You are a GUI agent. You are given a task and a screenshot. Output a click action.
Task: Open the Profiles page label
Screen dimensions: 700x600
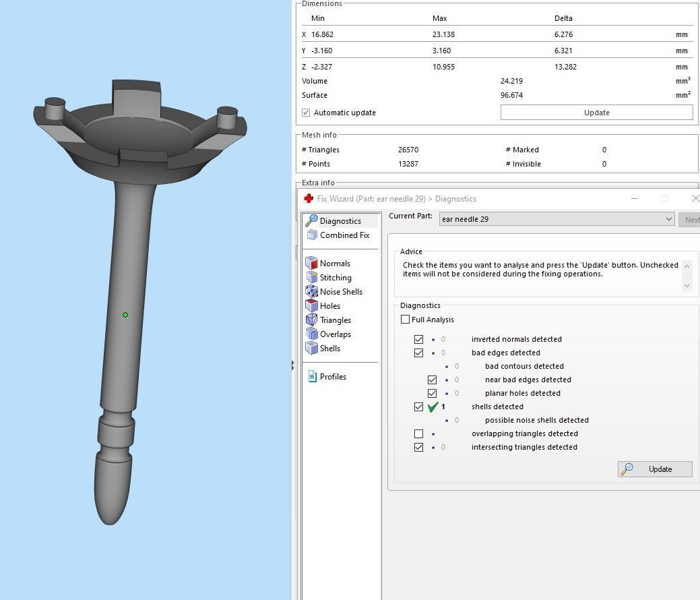pyautogui.click(x=333, y=377)
